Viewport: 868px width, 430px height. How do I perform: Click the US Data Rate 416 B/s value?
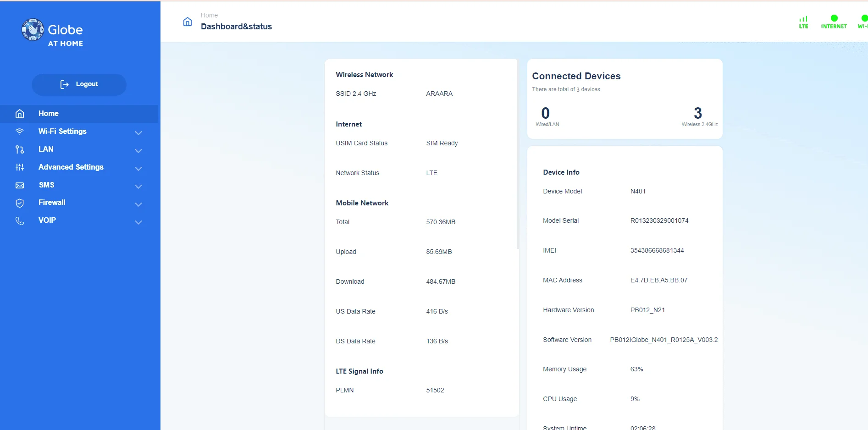437,311
